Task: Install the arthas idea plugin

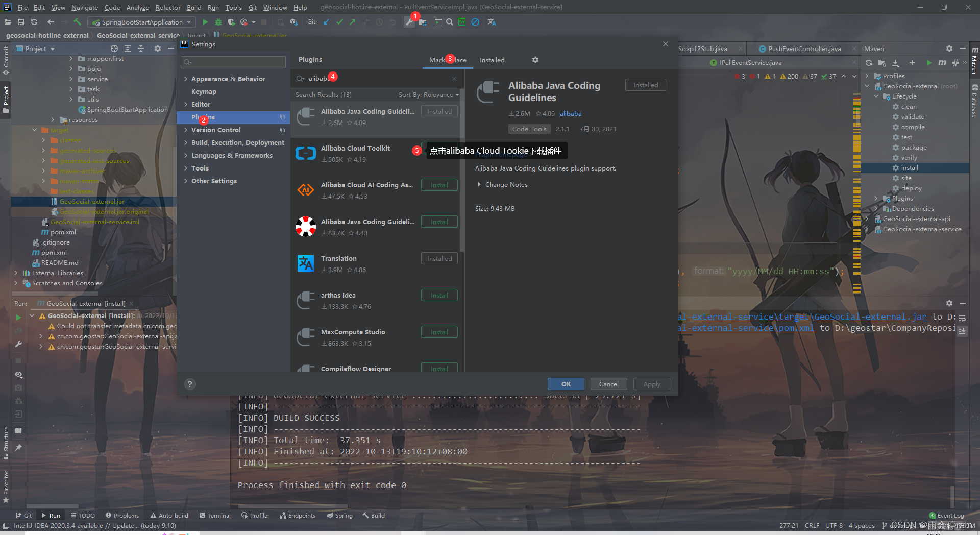Action: (439, 295)
